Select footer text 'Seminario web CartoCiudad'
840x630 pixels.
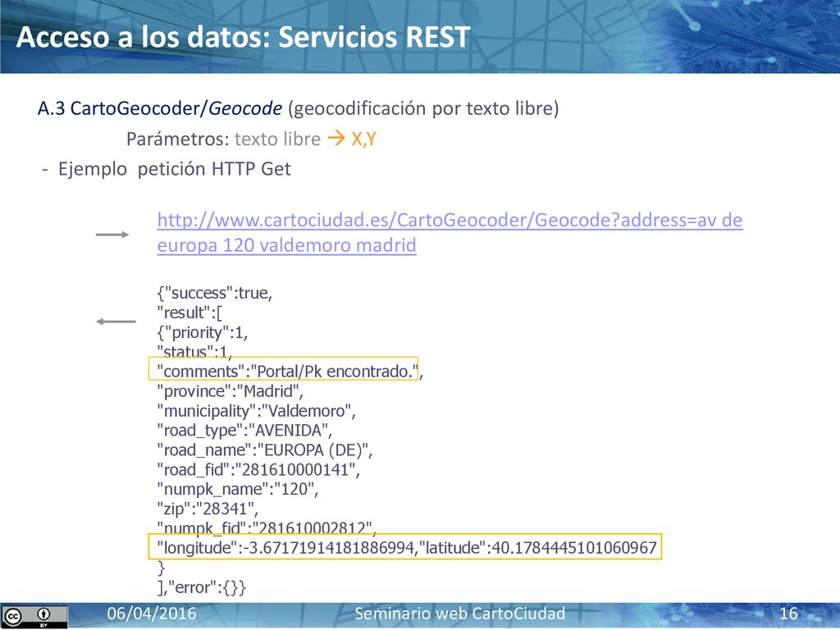460,614
